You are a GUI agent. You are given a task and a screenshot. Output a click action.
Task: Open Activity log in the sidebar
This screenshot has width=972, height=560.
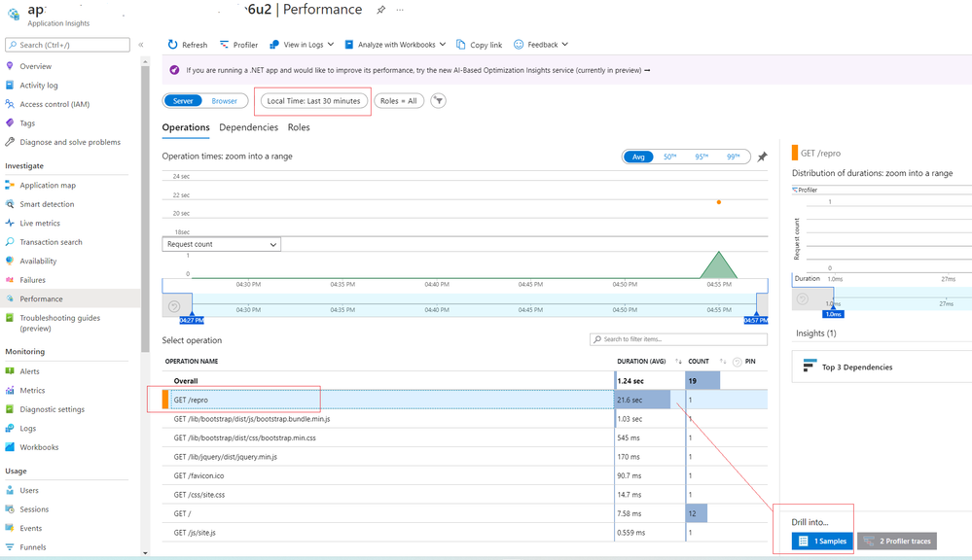39,86
